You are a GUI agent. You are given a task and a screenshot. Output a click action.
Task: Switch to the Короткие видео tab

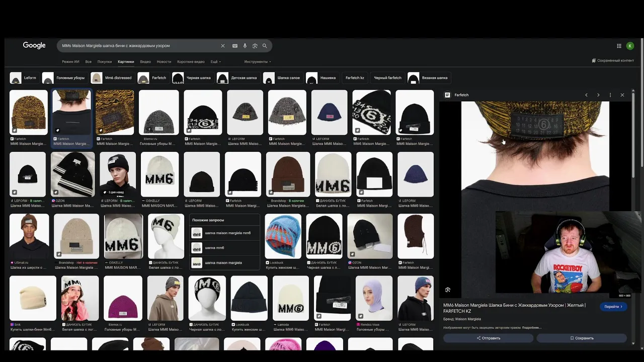191,62
